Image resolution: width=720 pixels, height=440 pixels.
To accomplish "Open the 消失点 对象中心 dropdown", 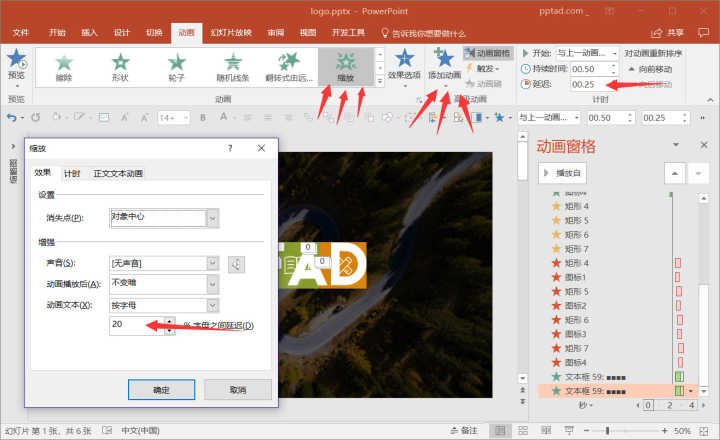I will [x=213, y=219].
